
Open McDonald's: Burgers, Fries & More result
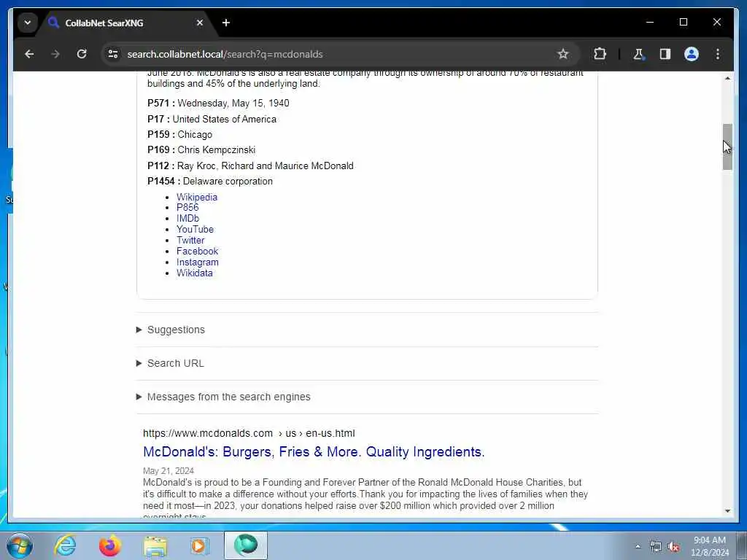tap(314, 452)
